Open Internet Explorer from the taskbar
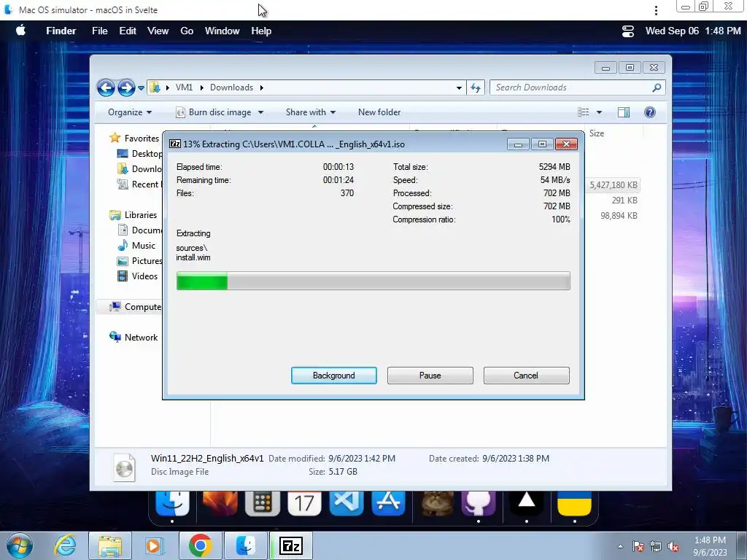The image size is (747, 560). click(x=65, y=545)
